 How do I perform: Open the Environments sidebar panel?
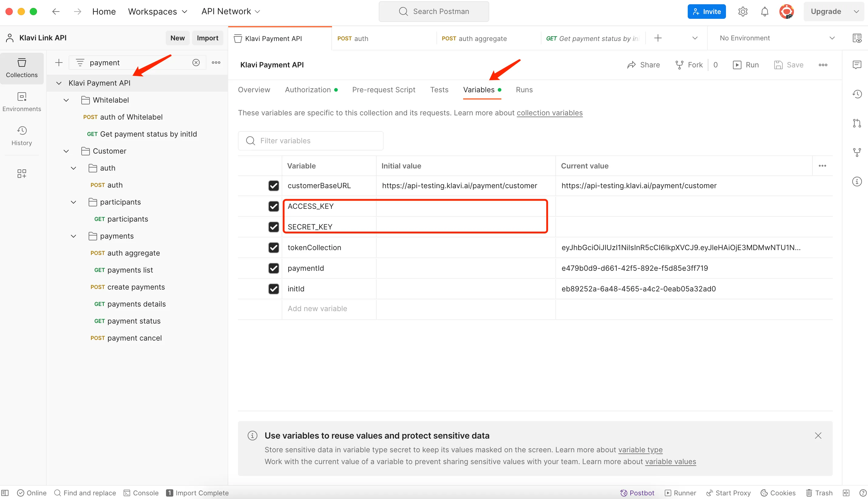(x=22, y=102)
